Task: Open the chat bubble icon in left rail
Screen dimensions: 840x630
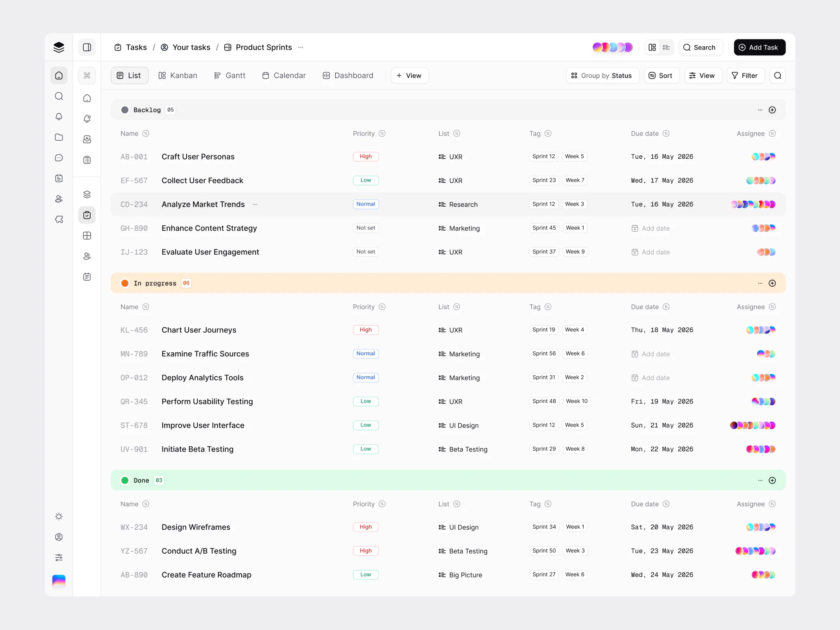Action: 59,157
